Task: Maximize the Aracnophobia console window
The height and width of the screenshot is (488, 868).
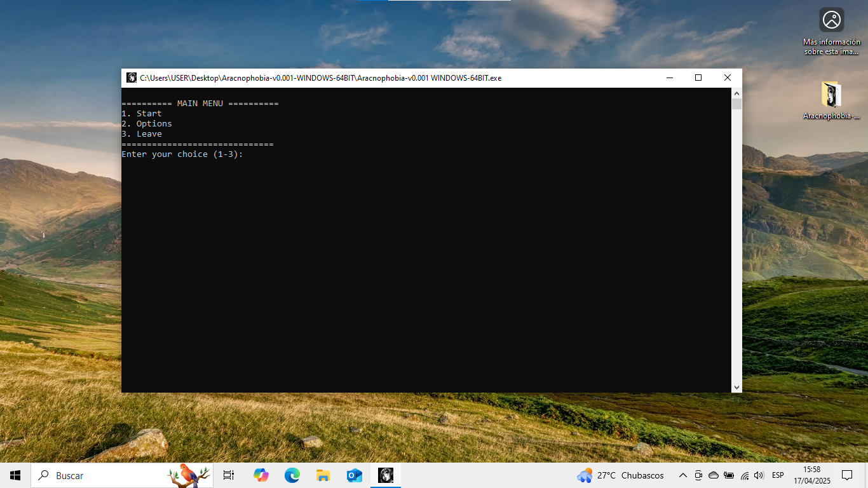Action: click(698, 78)
